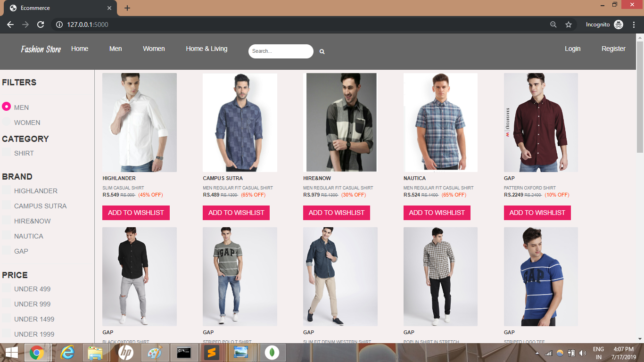Viewport: 644px width, 362px height.
Task: Select the MEN filter radio button
Action: click(x=6, y=107)
